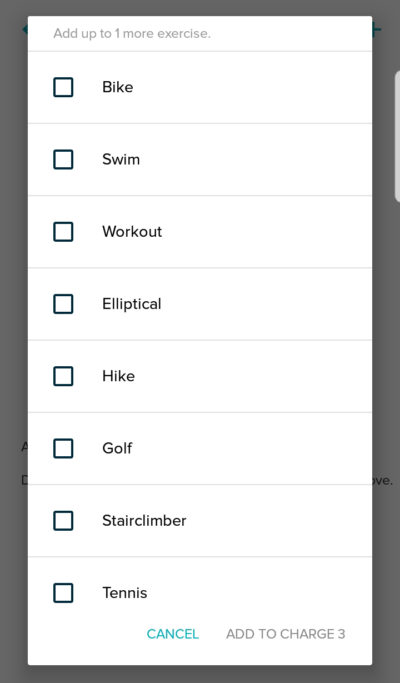The width and height of the screenshot is (400, 683).
Task: Enable the Workout checkbox
Action: (63, 232)
